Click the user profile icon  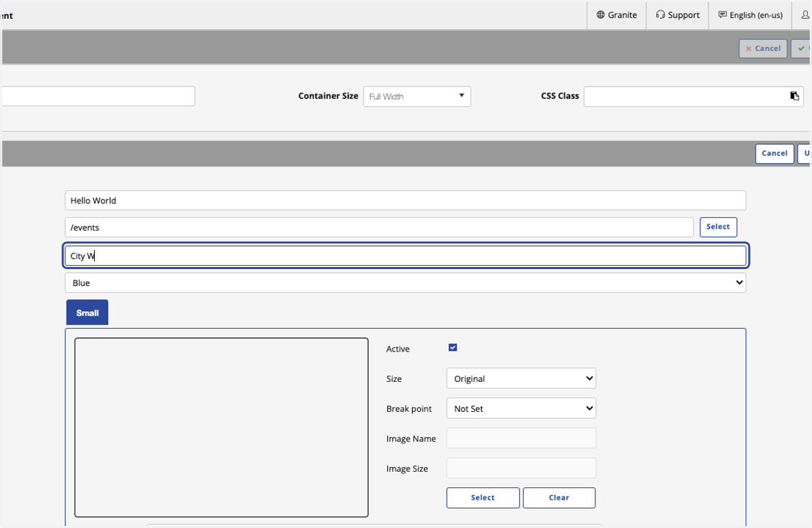[x=805, y=15]
